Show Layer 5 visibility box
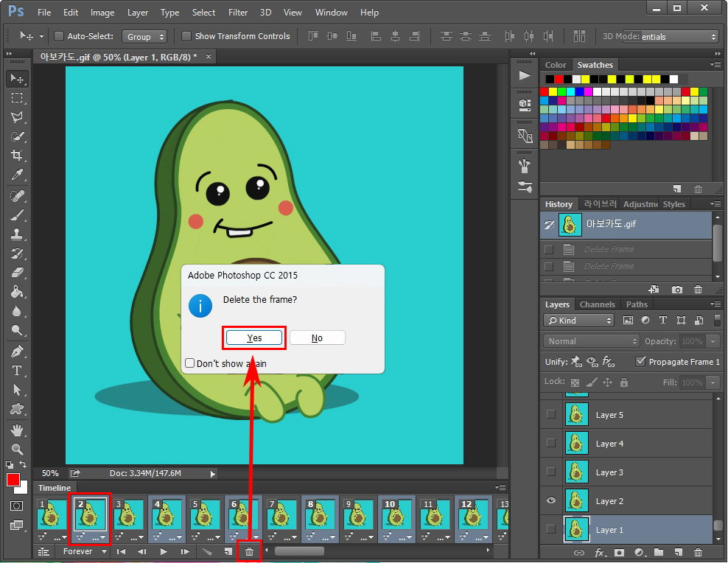This screenshot has width=728, height=563. click(x=551, y=414)
